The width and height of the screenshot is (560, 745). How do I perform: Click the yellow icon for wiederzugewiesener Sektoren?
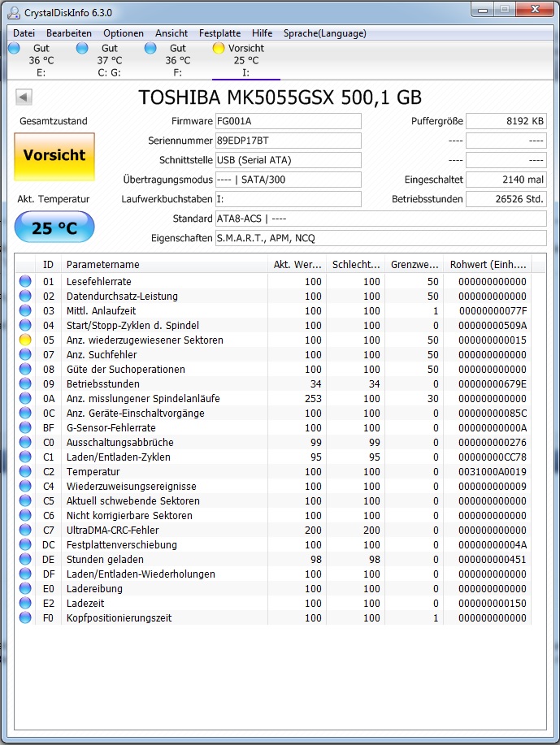[25, 340]
